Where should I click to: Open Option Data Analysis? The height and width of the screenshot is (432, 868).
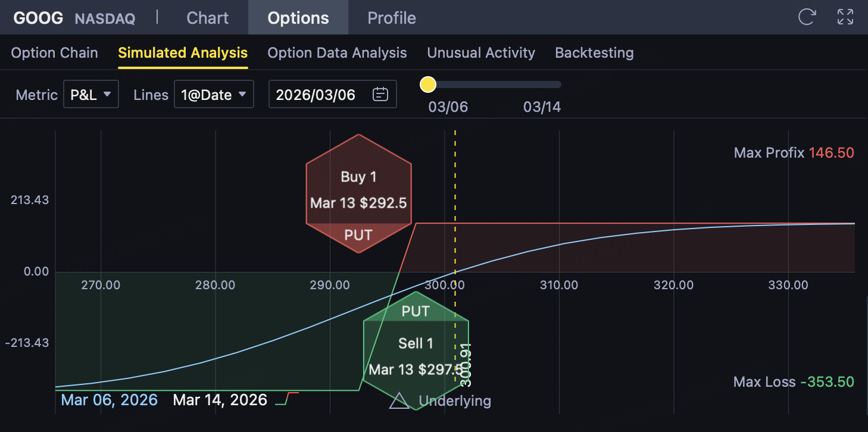click(337, 53)
